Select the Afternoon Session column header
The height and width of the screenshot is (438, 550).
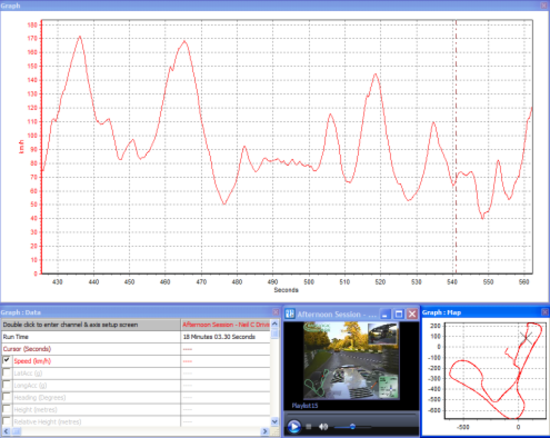tap(226, 325)
